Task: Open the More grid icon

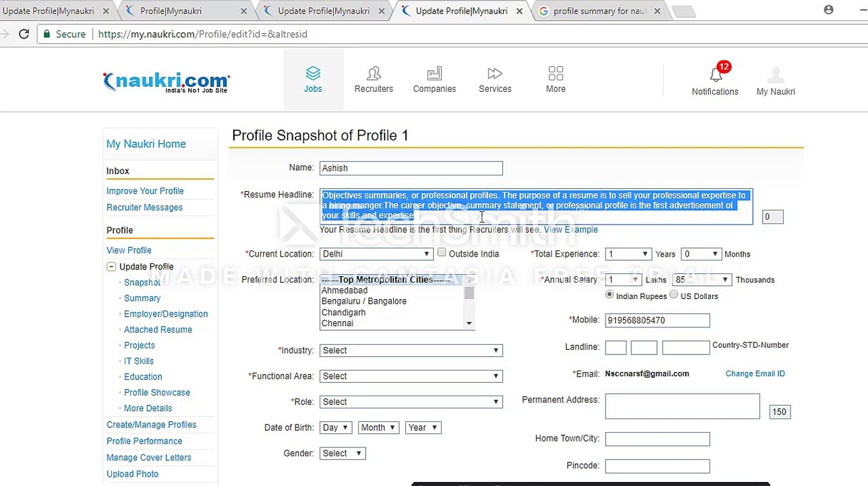Action: click(x=556, y=74)
